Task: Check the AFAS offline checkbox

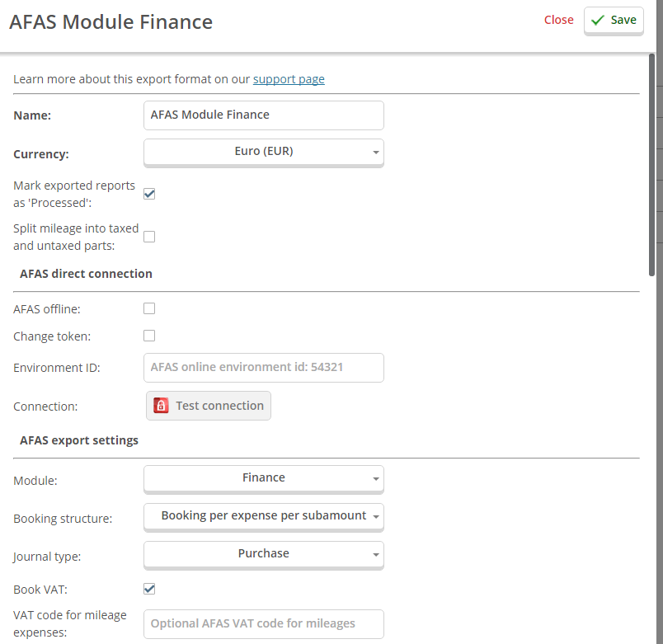Action: click(x=149, y=308)
